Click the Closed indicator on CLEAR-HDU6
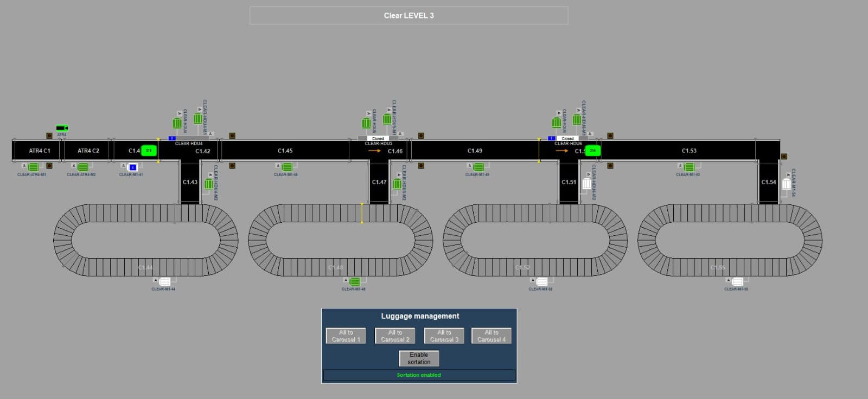Image resolution: width=868 pixels, height=399 pixels. [x=567, y=138]
